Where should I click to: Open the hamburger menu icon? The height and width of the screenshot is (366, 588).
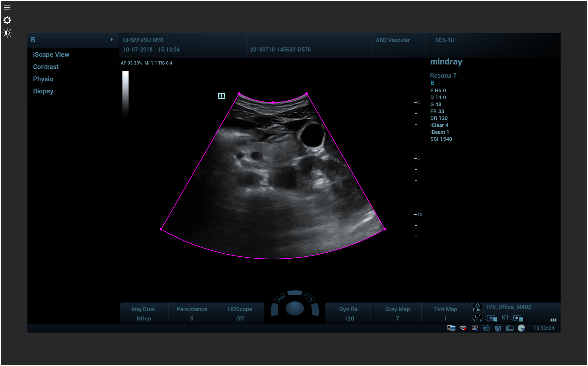[7, 7]
